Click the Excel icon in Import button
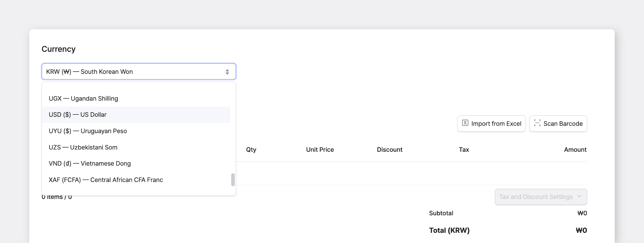This screenshot has height=243, width=644. tap(465, 123)
